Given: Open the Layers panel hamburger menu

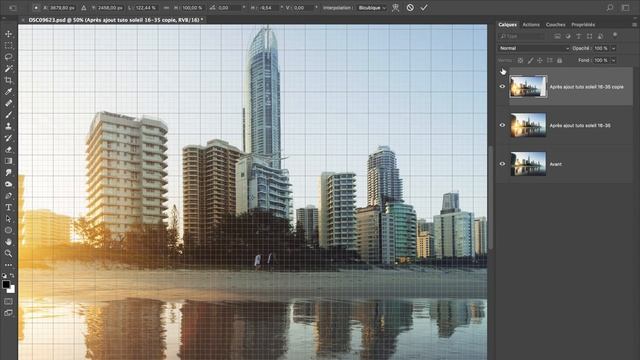Looking at the screenshot, I should [634, 24].
